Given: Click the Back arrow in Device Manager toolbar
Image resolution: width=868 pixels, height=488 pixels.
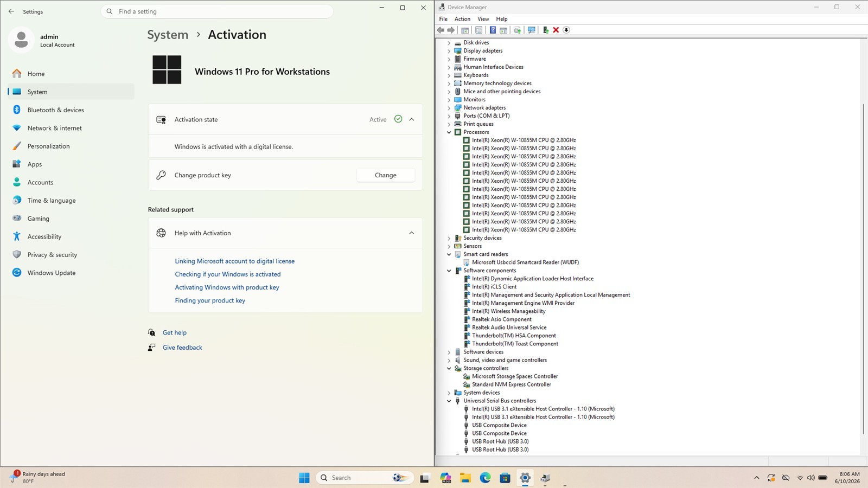Looking at the screenshot, I should pos(441,30).
